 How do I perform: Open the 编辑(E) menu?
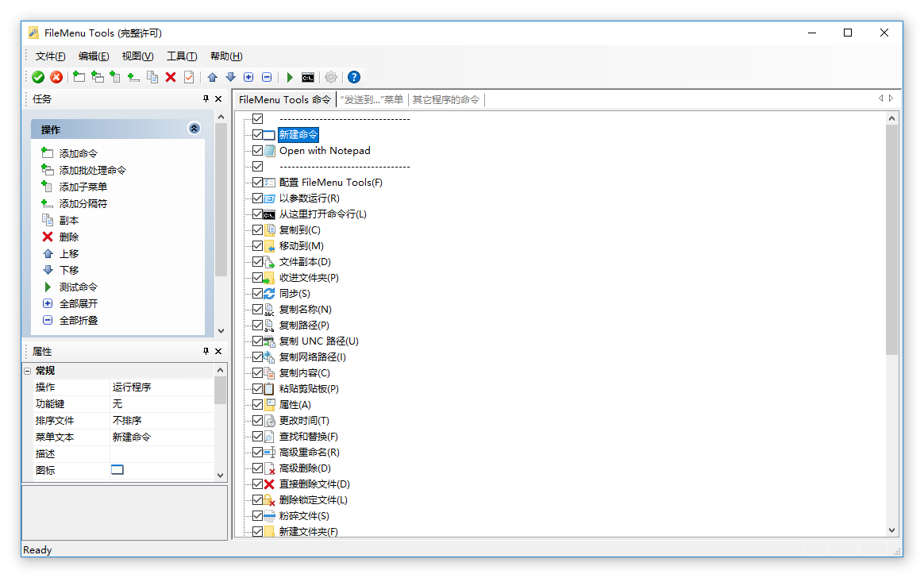94,56
